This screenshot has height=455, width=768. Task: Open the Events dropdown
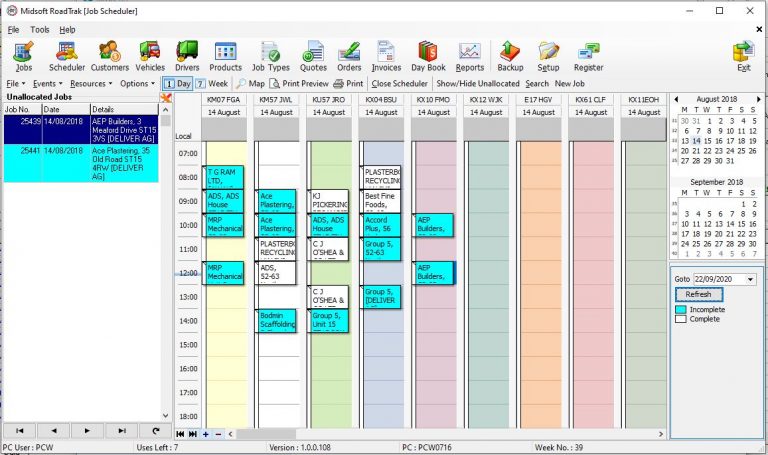coord(48,84)
